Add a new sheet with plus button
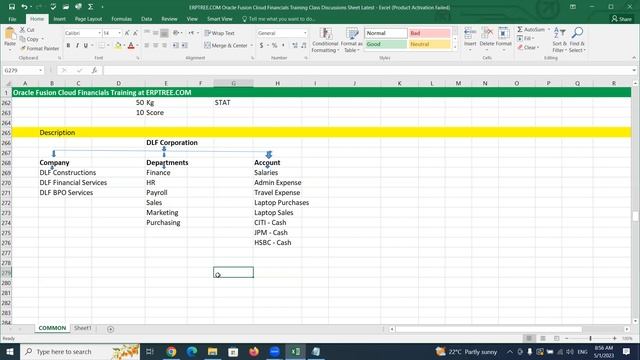640x360 pixels. tap(110, 329)
